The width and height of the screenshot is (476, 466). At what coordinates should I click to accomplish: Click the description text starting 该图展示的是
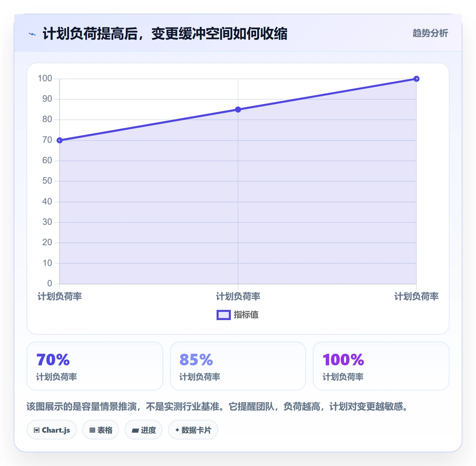pos(217,406)
